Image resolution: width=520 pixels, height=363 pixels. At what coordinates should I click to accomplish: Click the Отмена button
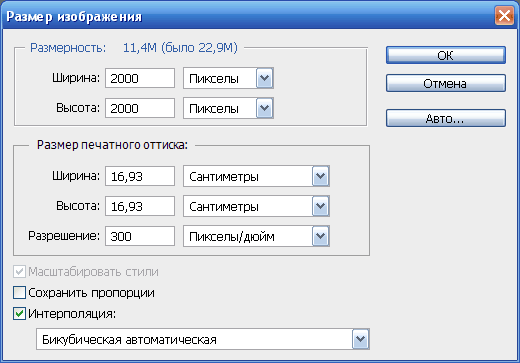coord(446,83)
